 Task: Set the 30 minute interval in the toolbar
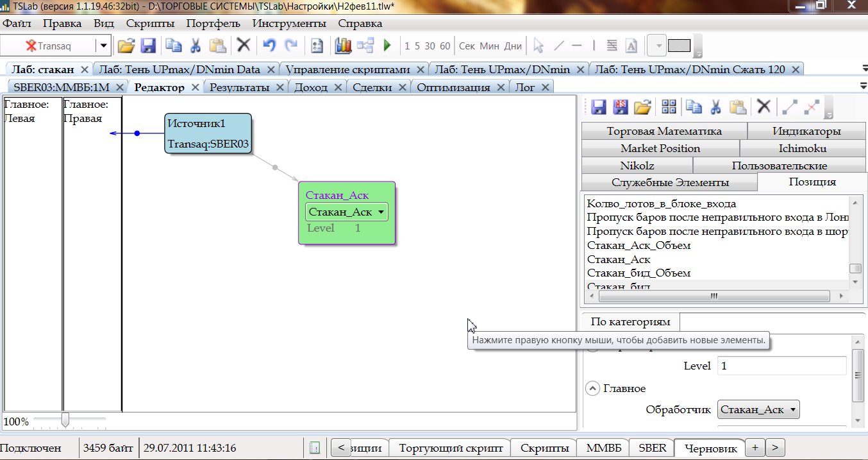[430, 46]
